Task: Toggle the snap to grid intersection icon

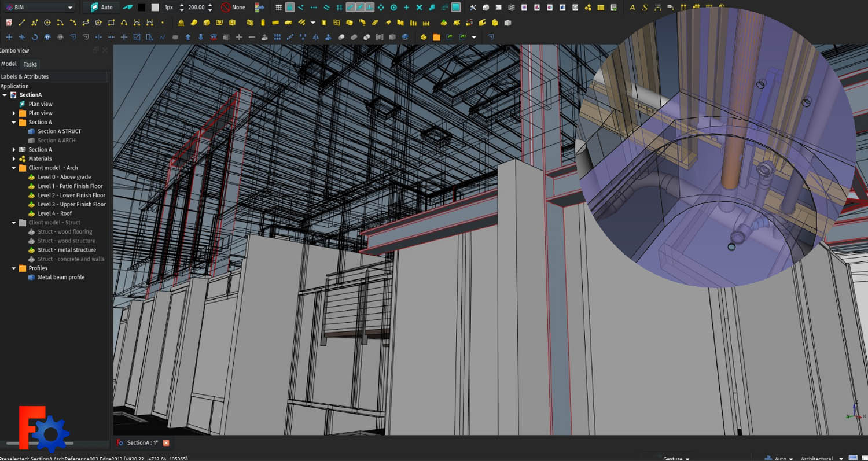Action: coord(339,8)
